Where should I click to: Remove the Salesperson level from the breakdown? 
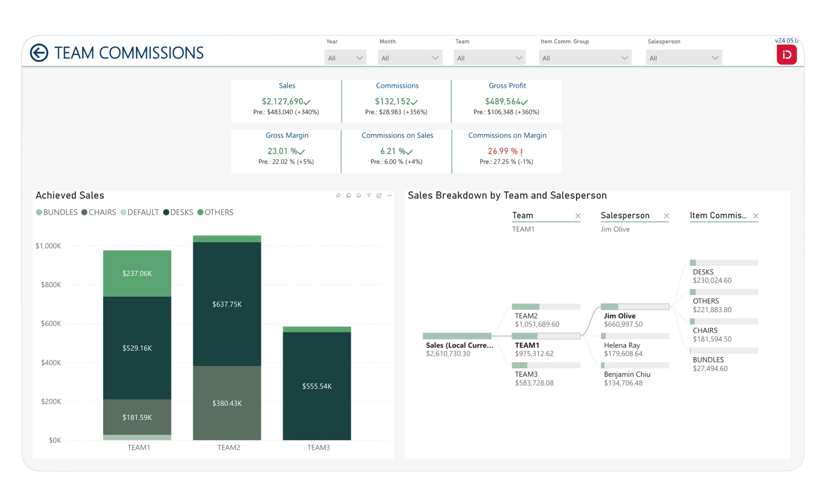point(666,216)
